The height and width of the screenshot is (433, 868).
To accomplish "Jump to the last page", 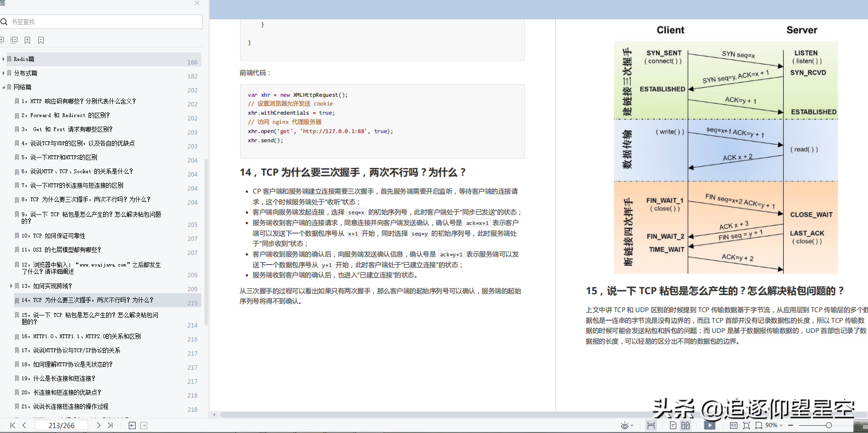I will click(x=110, y=425).
